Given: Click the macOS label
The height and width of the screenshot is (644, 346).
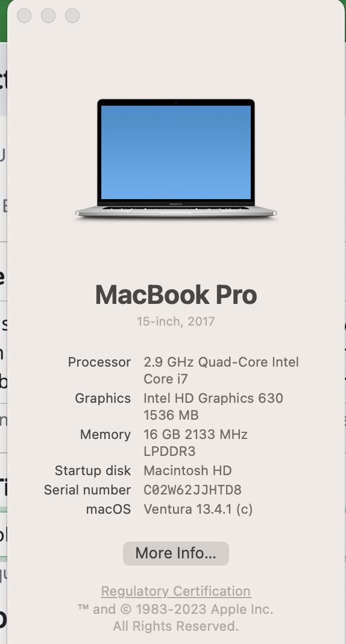Looking at the screenshot, I should tap(109, 510).
